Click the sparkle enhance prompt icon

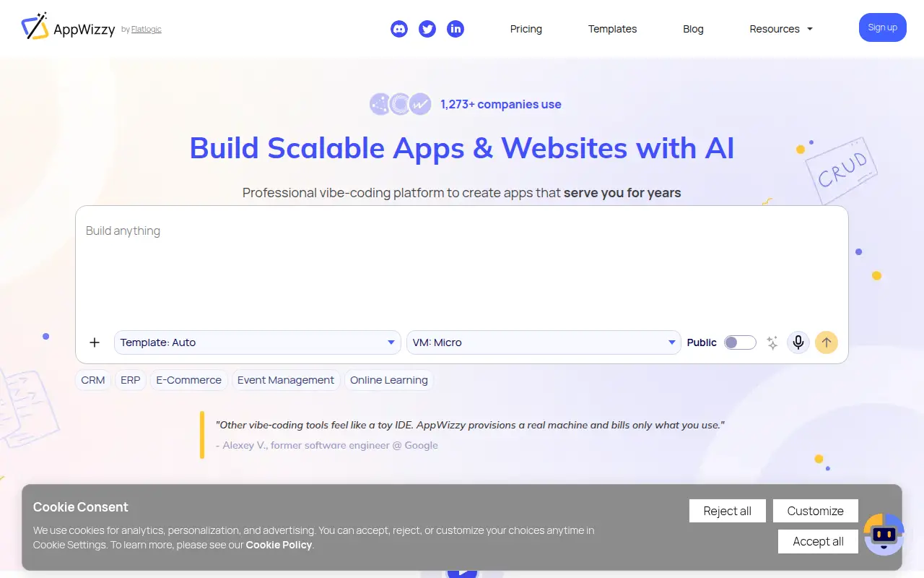[x=772, y=343]
